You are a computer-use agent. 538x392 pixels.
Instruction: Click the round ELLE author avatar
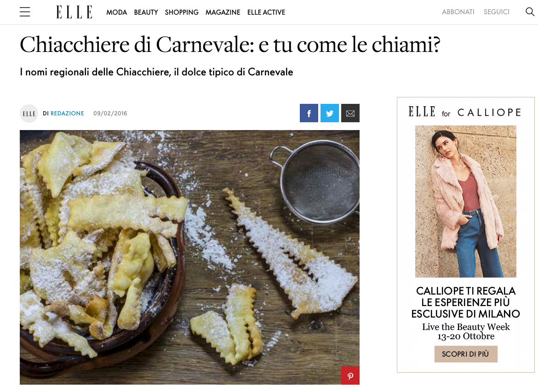pyautogui.click(x=29, y=114)
